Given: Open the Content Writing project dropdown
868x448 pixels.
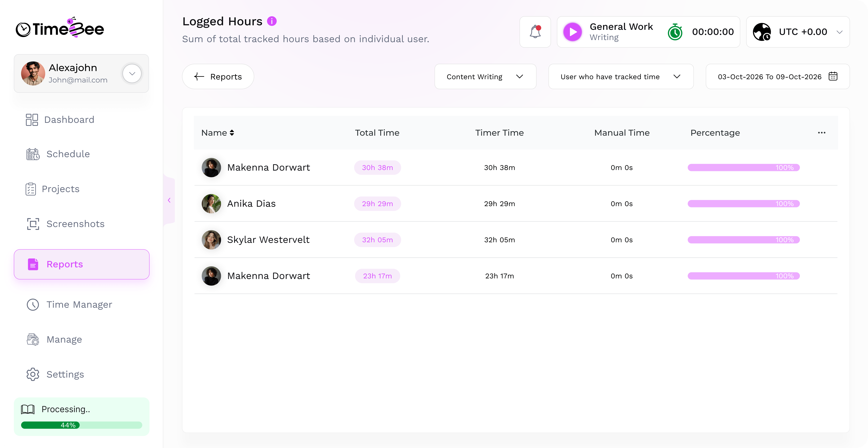Looking at the screenshot, I should tap(485, 76).
